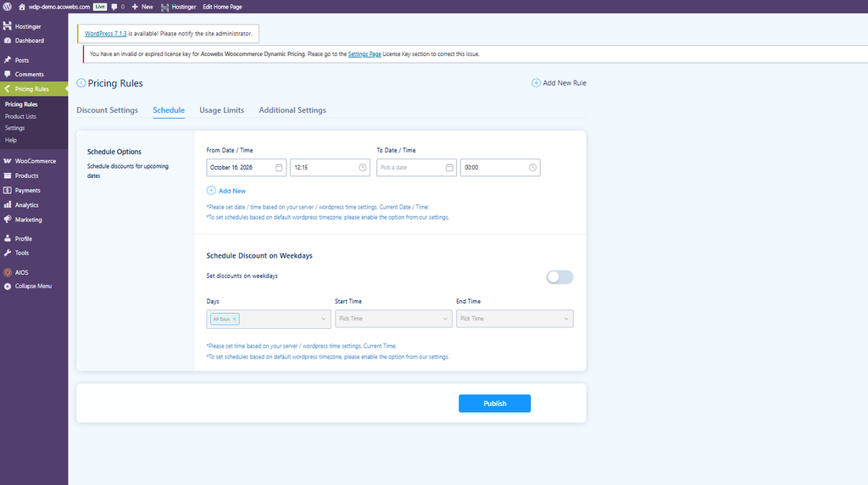Click the Hostinger sidebar icon
868x485 pixels.
pos(7,26)
